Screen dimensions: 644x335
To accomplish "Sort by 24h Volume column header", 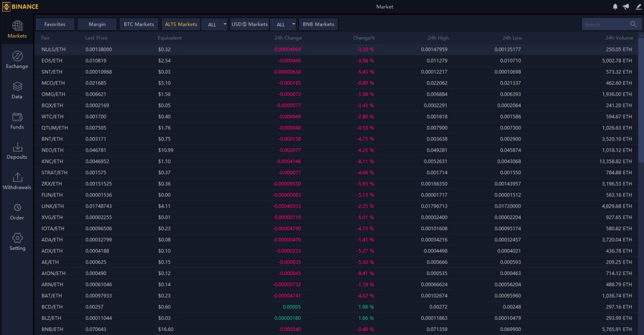I will point(619,38).
